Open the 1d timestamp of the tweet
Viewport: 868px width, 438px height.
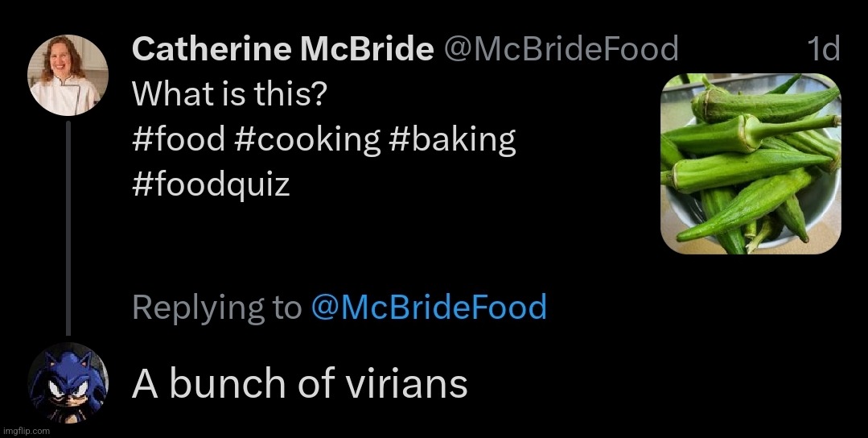click(823, 50)
